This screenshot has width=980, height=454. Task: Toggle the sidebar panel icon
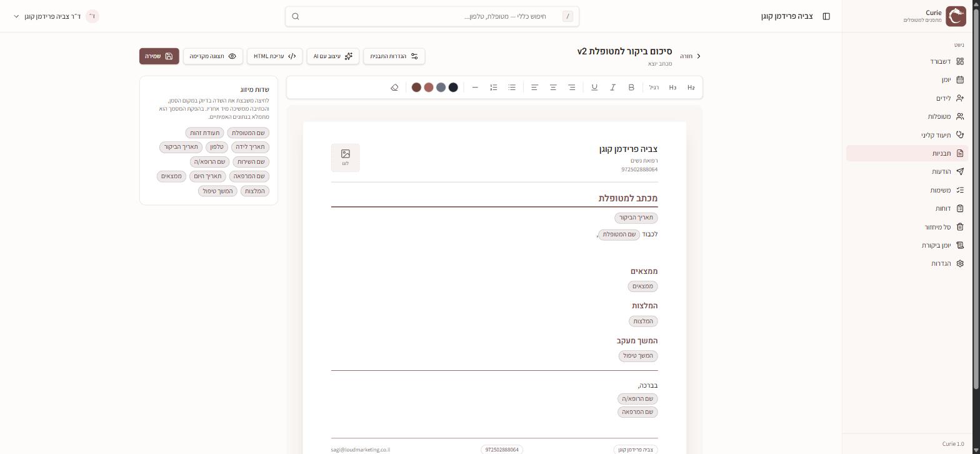click(x=826, y=16)
